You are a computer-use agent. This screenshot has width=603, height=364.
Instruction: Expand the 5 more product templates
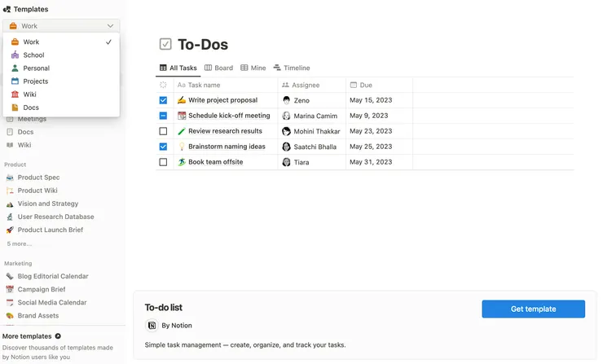(20, 243)
